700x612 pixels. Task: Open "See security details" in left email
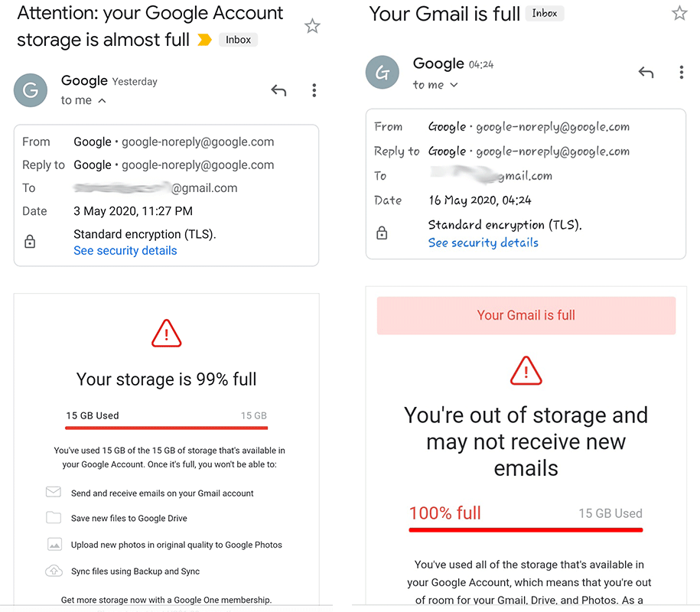[125, 250]
